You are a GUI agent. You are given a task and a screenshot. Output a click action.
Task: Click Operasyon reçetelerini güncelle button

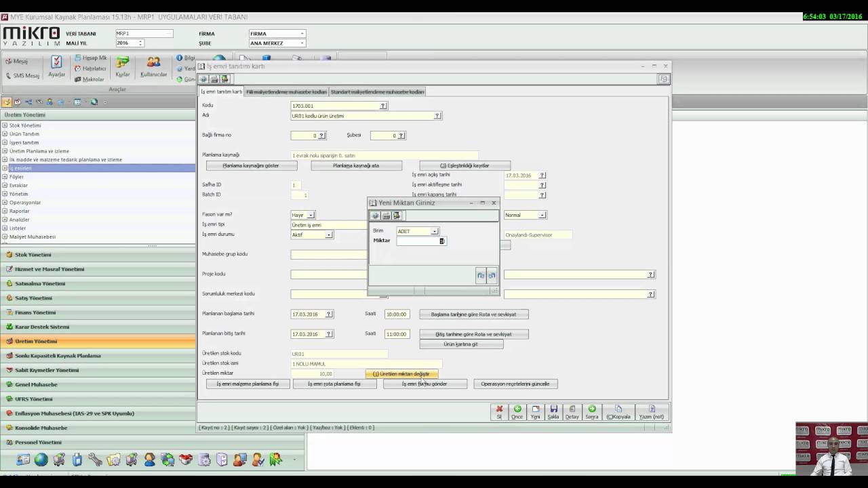coord(515,384)
